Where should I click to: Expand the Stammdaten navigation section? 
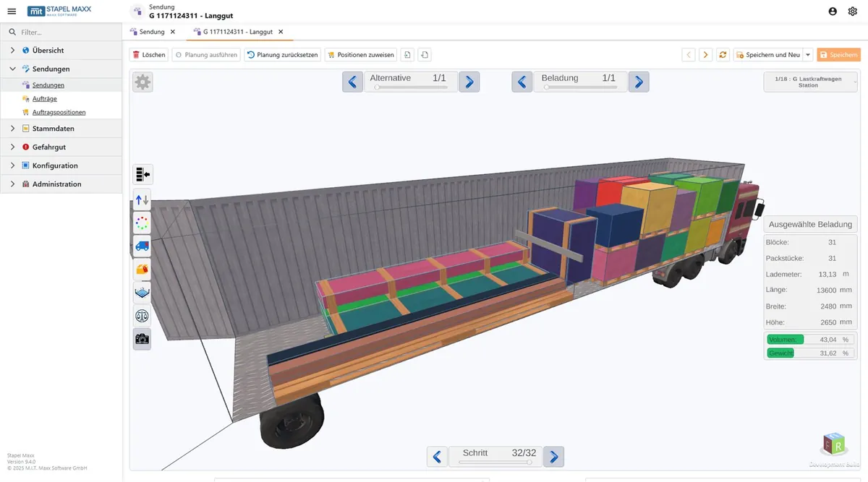click(x=13, y=129)
